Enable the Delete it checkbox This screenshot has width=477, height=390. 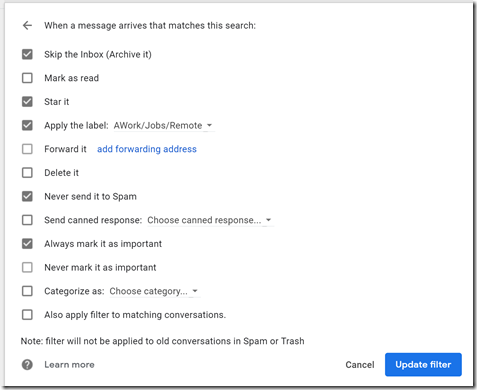click(x=27, y=173)
